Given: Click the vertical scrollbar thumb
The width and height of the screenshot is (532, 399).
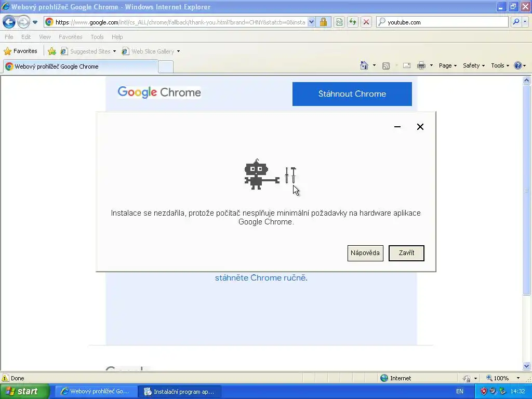Looking at the screenshot, I should point(526,190).
